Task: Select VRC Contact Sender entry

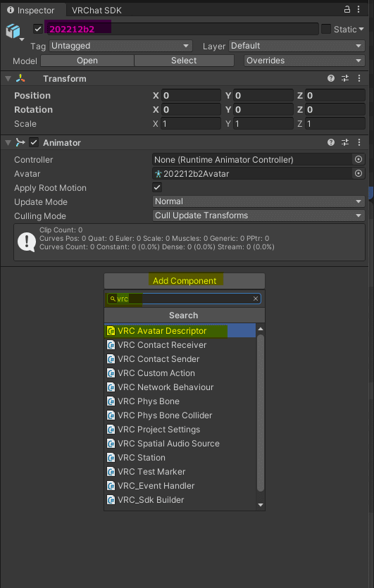Action: coord(180,359)
